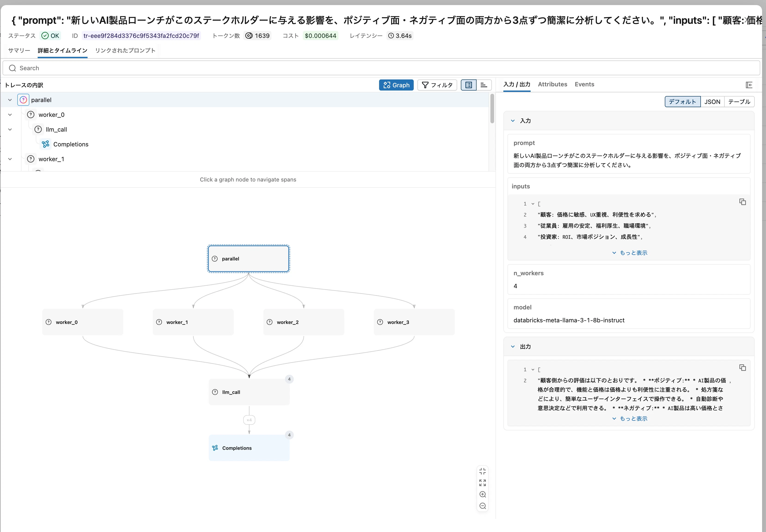The width and height of the screenshot is (766, 532).
Task: Click the cost value $0.000644
Action: pyautogui.click(x=320, y=36)
